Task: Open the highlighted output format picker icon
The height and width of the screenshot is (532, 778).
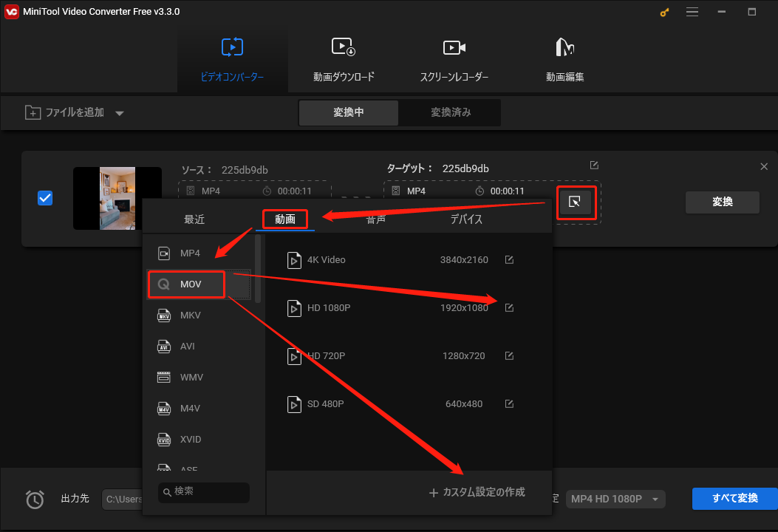Action: [x=576, y=202]
